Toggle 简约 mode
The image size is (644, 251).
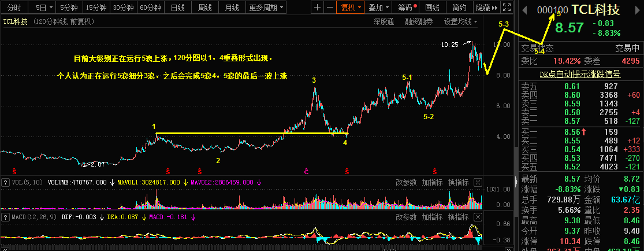[x=459, y=7]
